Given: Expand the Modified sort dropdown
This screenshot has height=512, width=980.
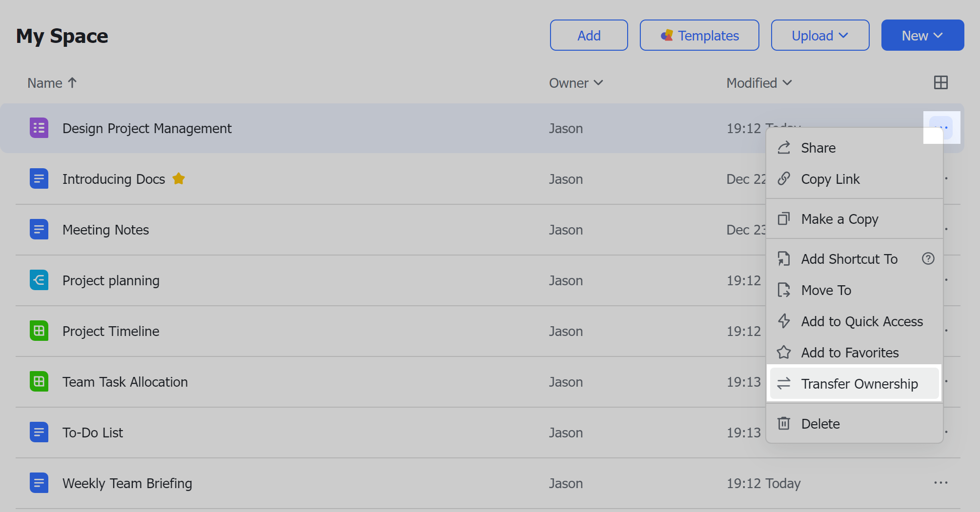Looking at the screenshot, I should pyautogui.click(x=759, y=83).
